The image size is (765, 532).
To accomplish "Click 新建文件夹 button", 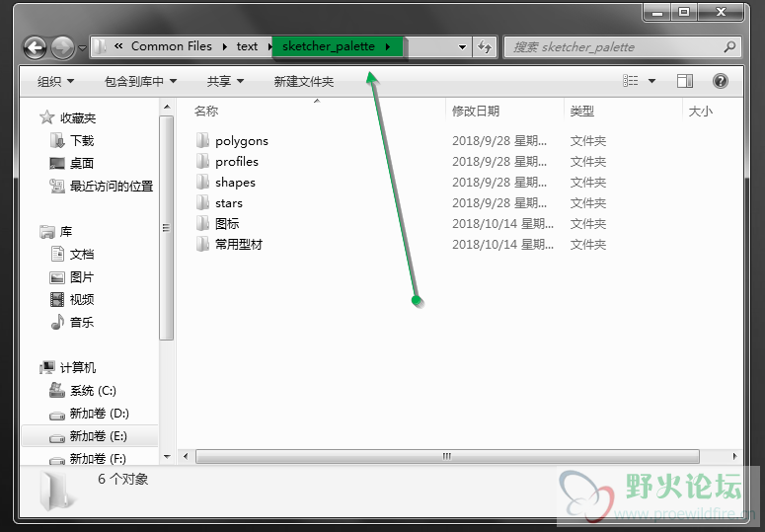I will click(303, 82).
